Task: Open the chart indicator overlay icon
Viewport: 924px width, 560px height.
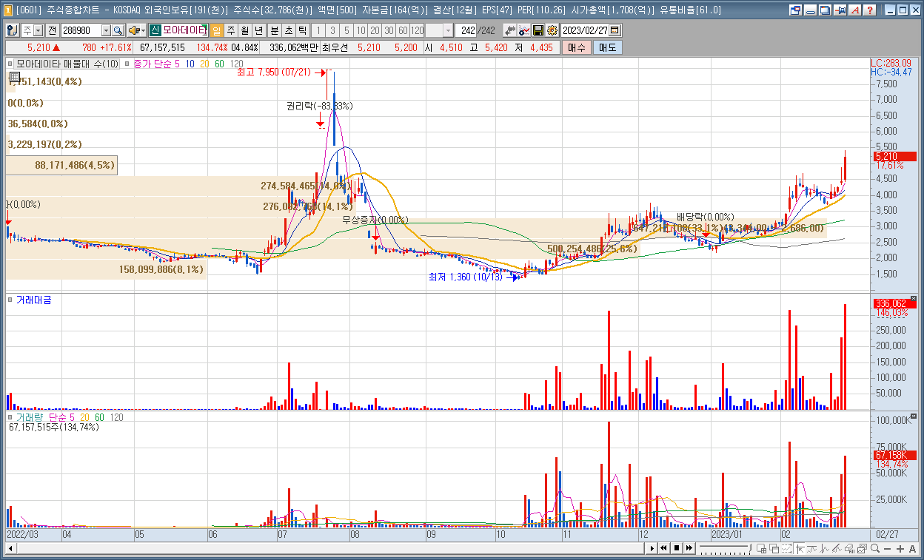Action: pos(524,30)
